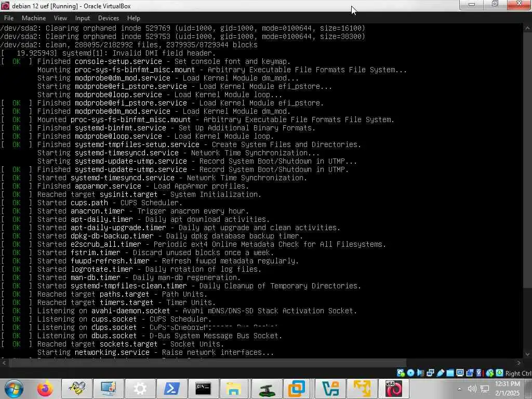Click the VirtualBox title bar app icon
This screenshot has height=399, width=532.
click(5, 6)
